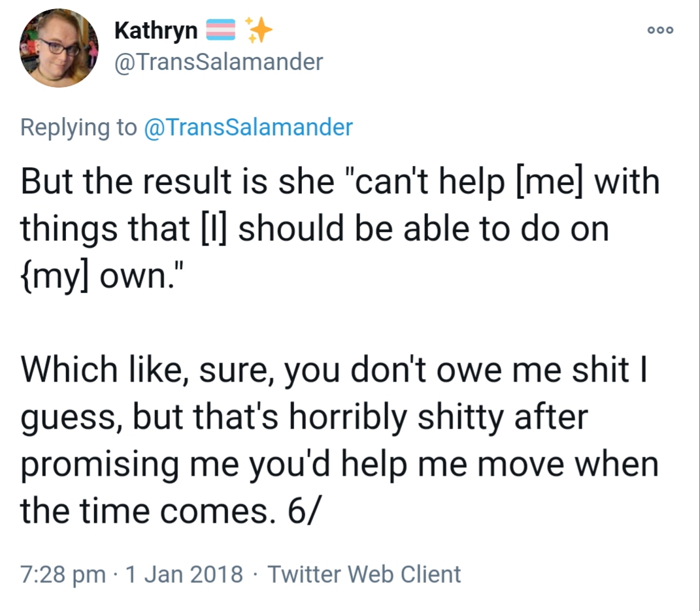The width and height of the screenshot is (700, 611).
Task: Click the date "1 Jan 2018"
Action: click(184, 574)
